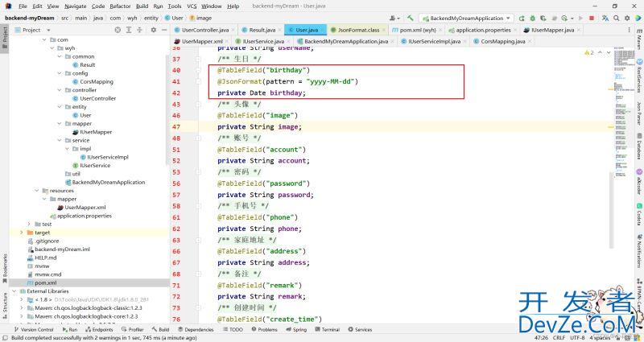Image resolution: width=644 pixels, height=342 pixels.
Task: Place cursor on private String password line
Action: pyautogui.click(x=266, y=195)
